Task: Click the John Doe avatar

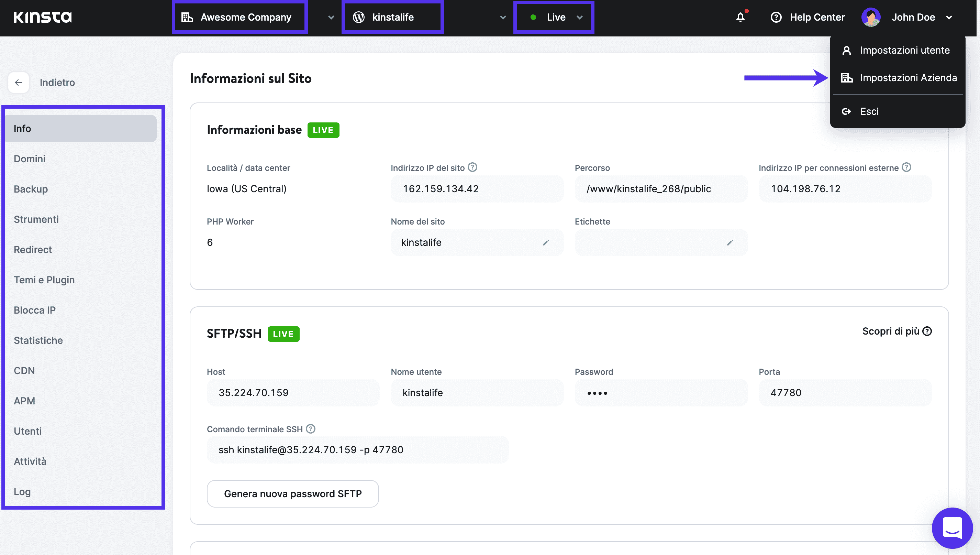Action: point(871,17)
